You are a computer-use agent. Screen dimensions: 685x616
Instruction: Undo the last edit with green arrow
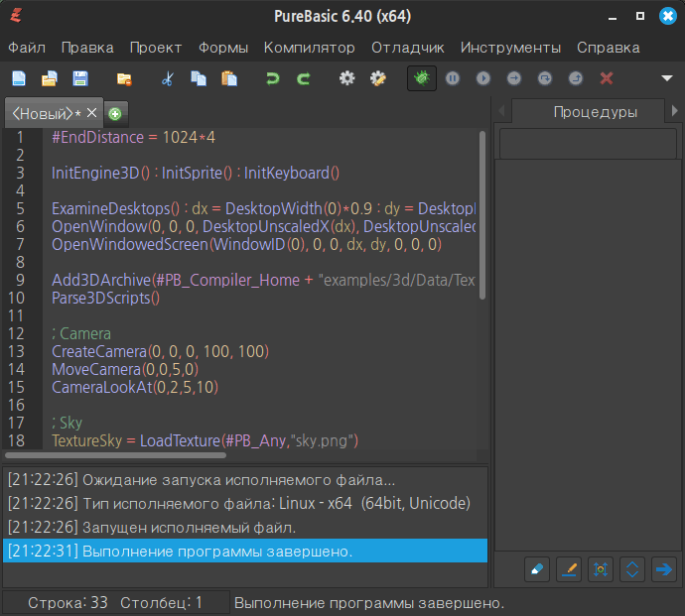coord(272,78)
